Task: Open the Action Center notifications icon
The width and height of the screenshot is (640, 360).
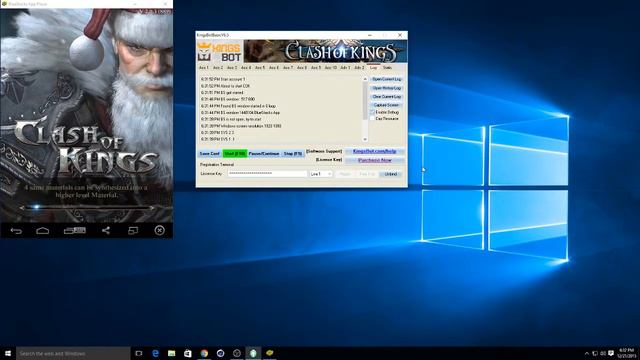Action: click(611, 353)
